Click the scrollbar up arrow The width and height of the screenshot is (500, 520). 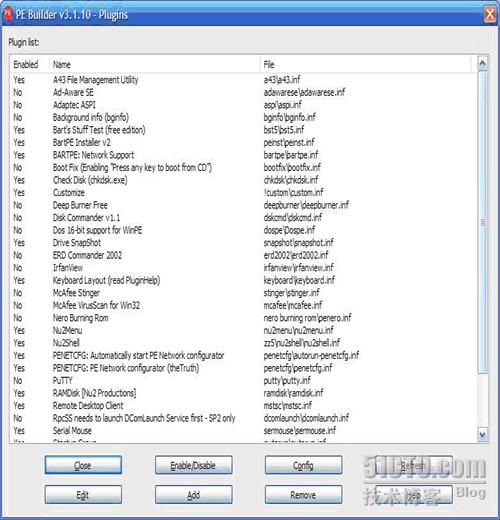pos(482,64)
